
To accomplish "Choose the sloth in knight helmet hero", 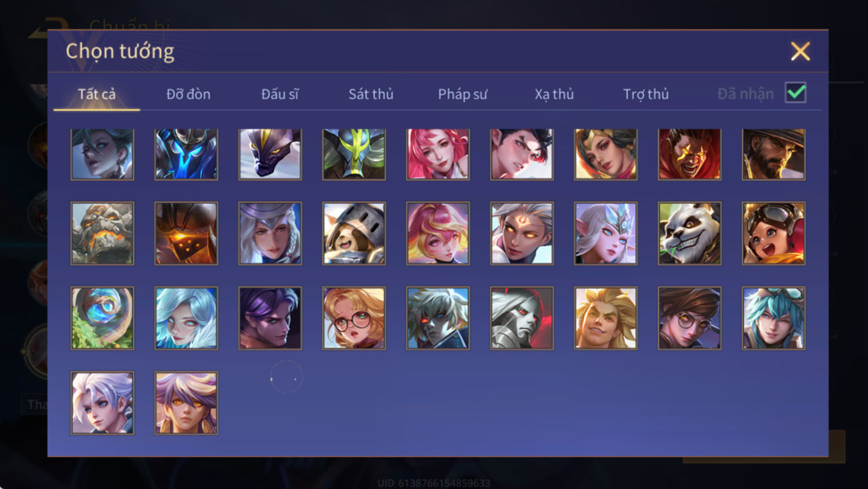I will [354, 233].
